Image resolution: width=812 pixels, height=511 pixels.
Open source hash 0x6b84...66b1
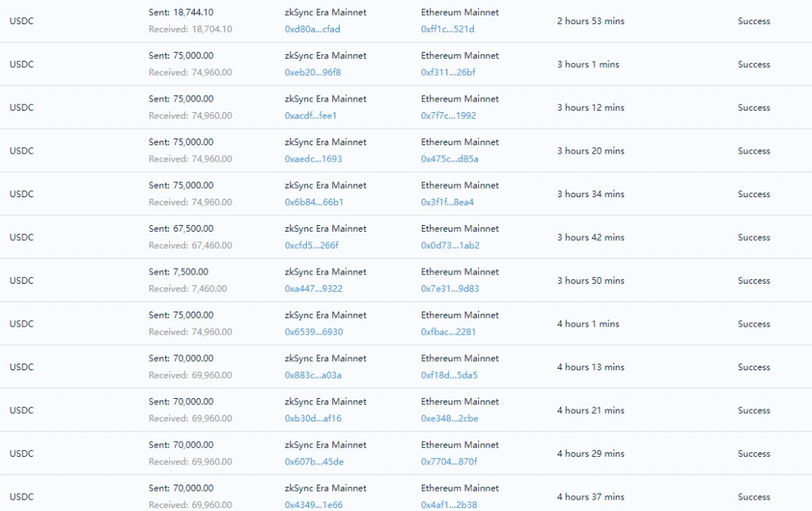coord(314,202)
